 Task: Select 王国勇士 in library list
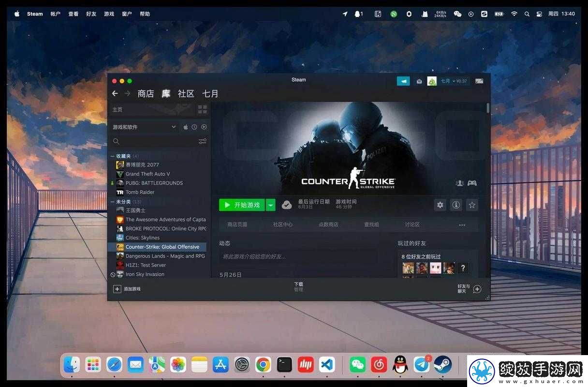tap(135, 210)
